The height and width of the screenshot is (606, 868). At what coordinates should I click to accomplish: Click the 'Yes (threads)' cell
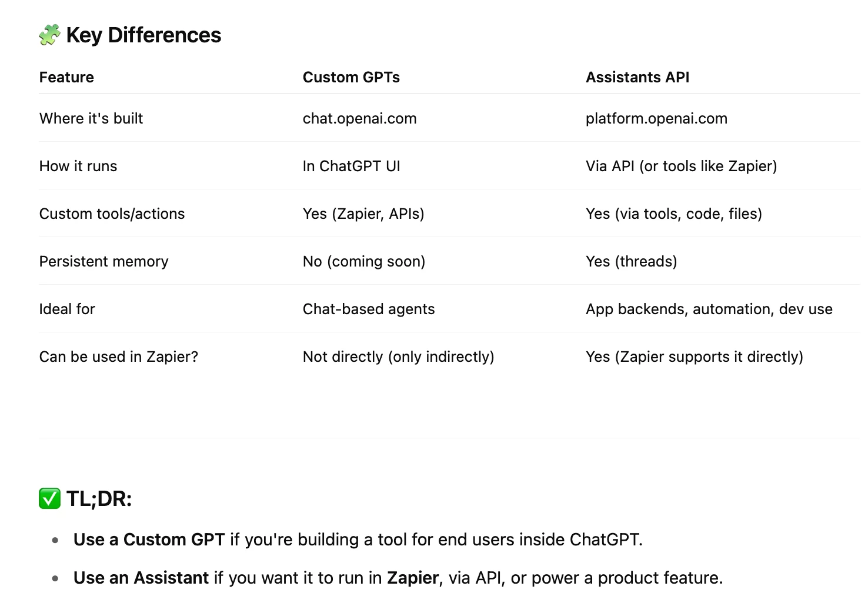(631, 261)
